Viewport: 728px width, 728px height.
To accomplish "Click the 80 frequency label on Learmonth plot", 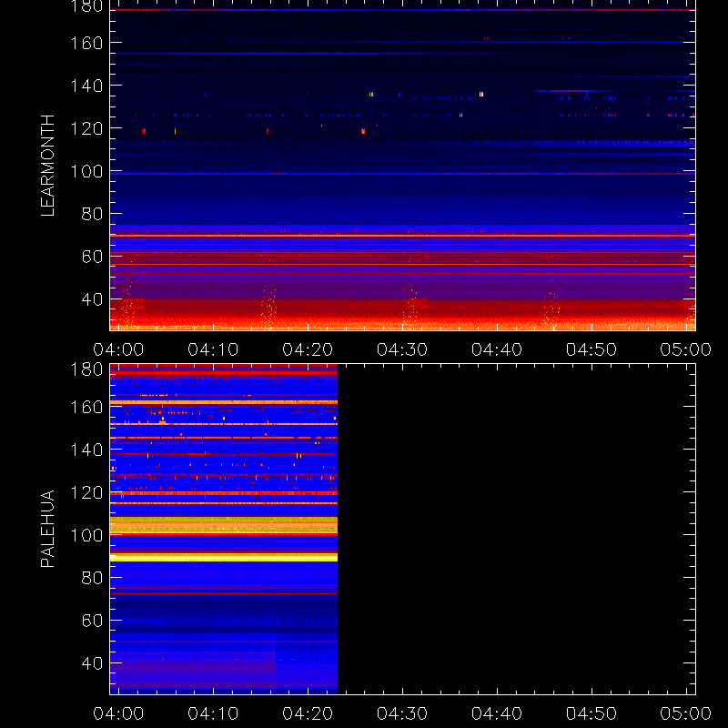I will point(92,214).
